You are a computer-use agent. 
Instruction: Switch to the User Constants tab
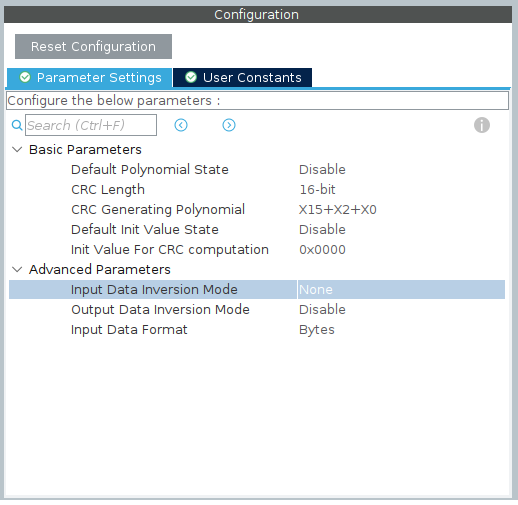click(x=242, y=77)
